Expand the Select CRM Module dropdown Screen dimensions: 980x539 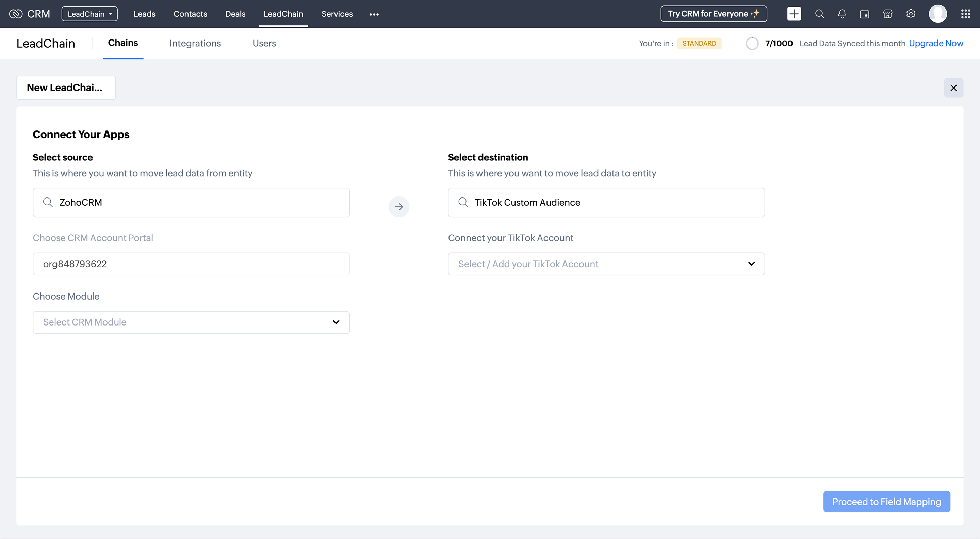pyautogui.click(x=191, y=322)
